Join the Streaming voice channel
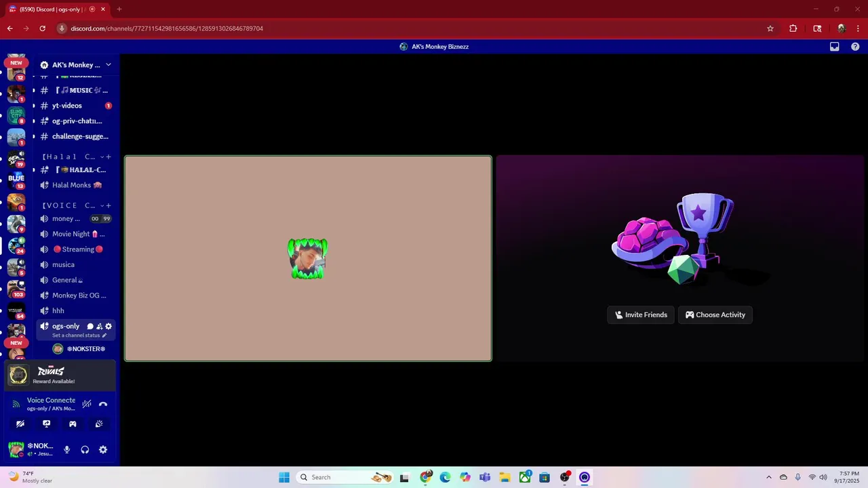The height and width of the screenshot is (488, 868). (75, 249)
